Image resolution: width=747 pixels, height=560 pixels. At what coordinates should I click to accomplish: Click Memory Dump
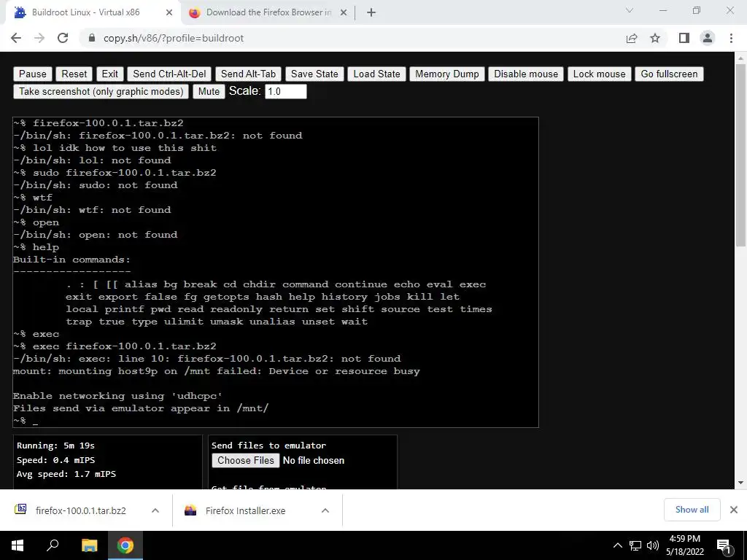click(x=447, y=74)
